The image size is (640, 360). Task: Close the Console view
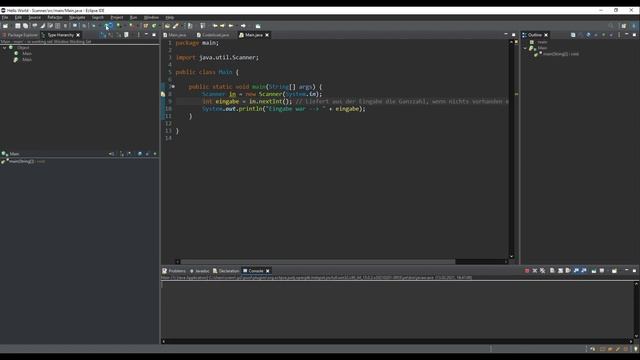coord(268,271)
